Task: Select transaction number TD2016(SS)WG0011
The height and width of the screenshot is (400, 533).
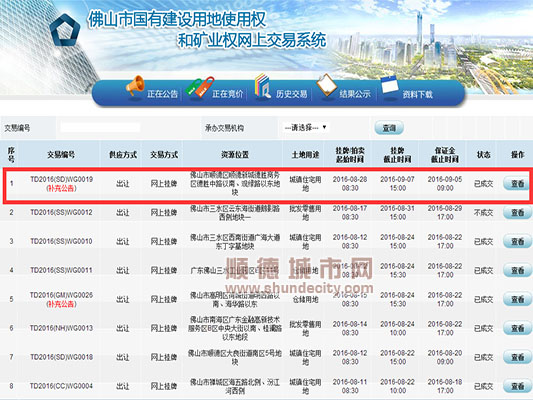Action: [61, 270]
